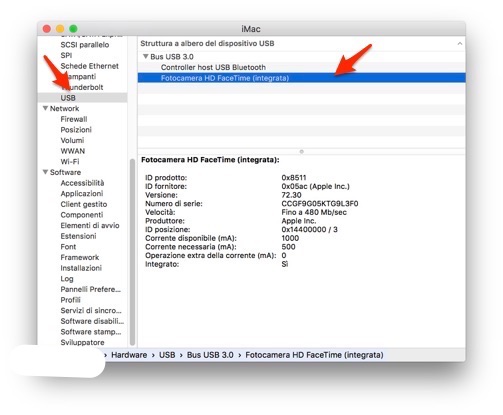The image size is (503, 415).
Task: Select Servizi di sincro... entry
Action: tap(91, 311)
